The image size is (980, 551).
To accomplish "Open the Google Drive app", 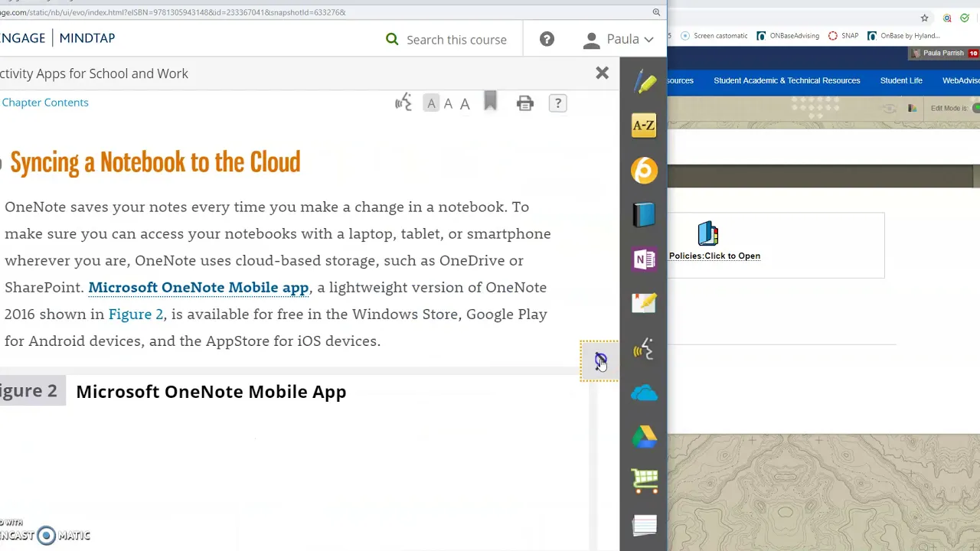I will 644,437.
